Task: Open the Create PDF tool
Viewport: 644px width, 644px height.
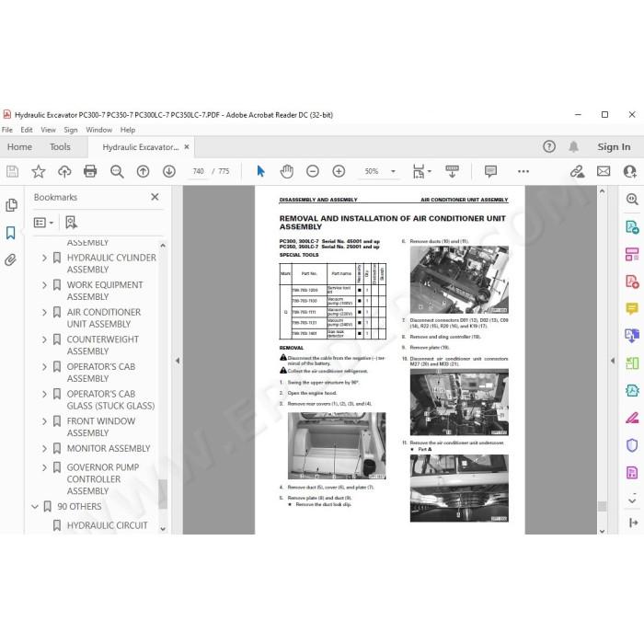Action: [x=632, y=282]
